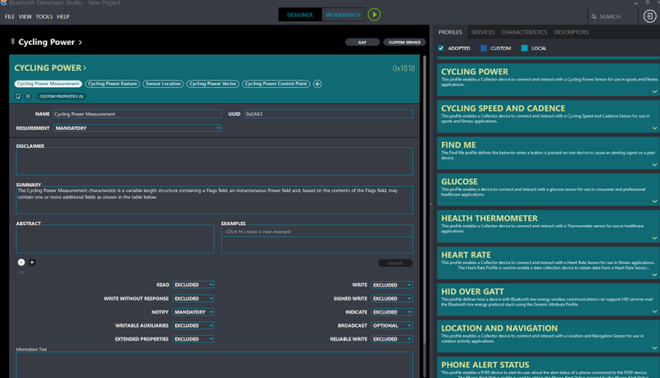Open the Requirement dropdown
The width and height of the screenshot is (660, 378).
[x=137, y=128]
